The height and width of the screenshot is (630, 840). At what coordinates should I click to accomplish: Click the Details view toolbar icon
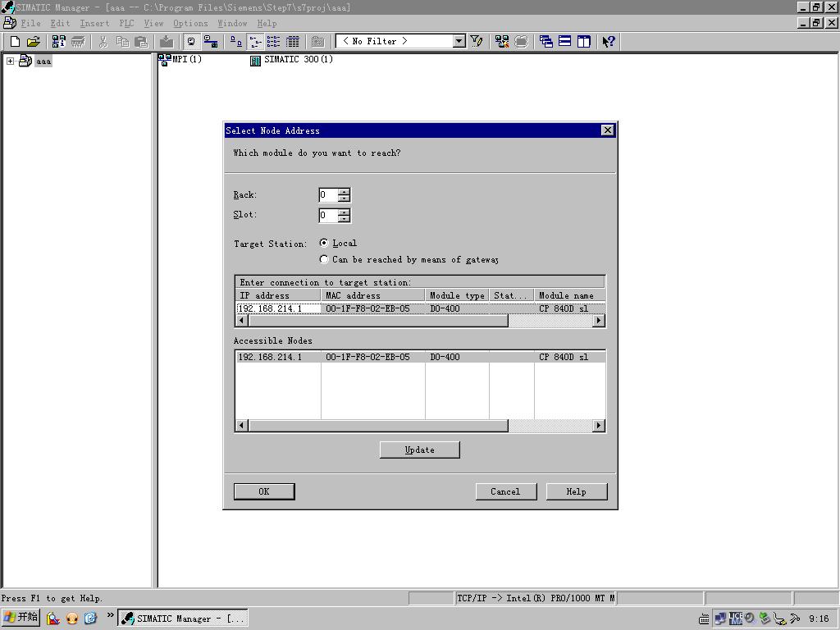(x=292, y=41)
